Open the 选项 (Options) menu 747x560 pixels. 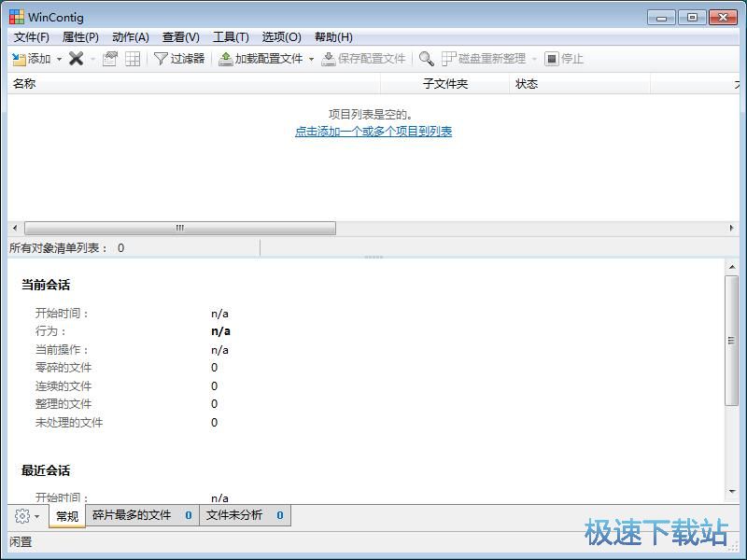coord(279,37)
